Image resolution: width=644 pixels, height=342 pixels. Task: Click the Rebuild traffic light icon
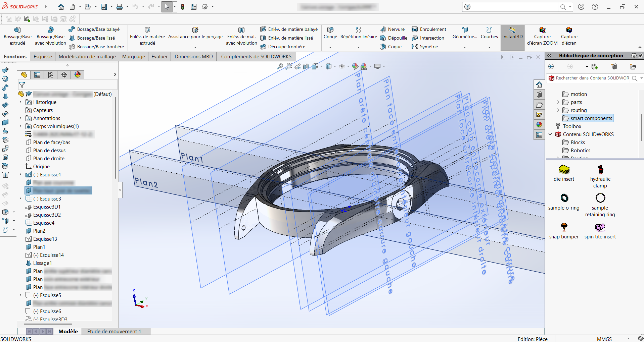coord(183,7)
